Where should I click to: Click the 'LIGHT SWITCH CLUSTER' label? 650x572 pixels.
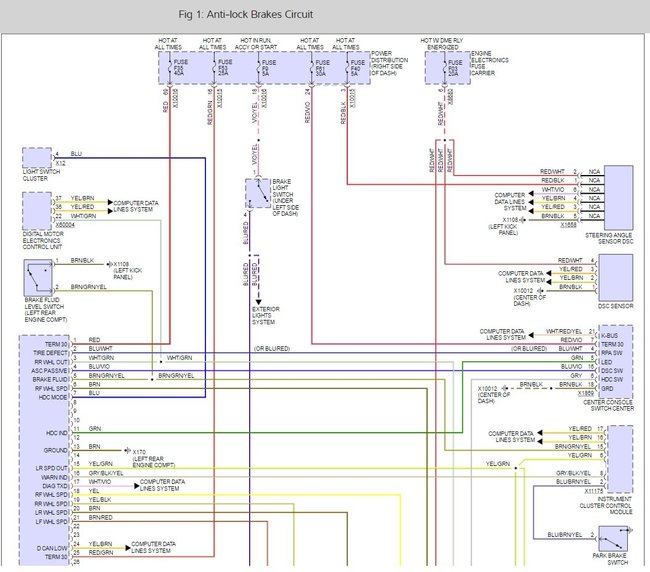tap(41, 175)
